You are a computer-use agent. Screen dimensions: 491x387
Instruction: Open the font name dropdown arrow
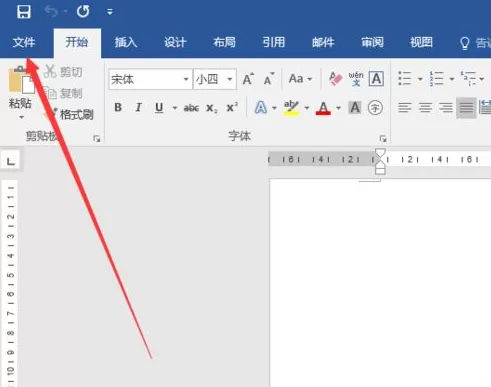click(x=186, y=79)
